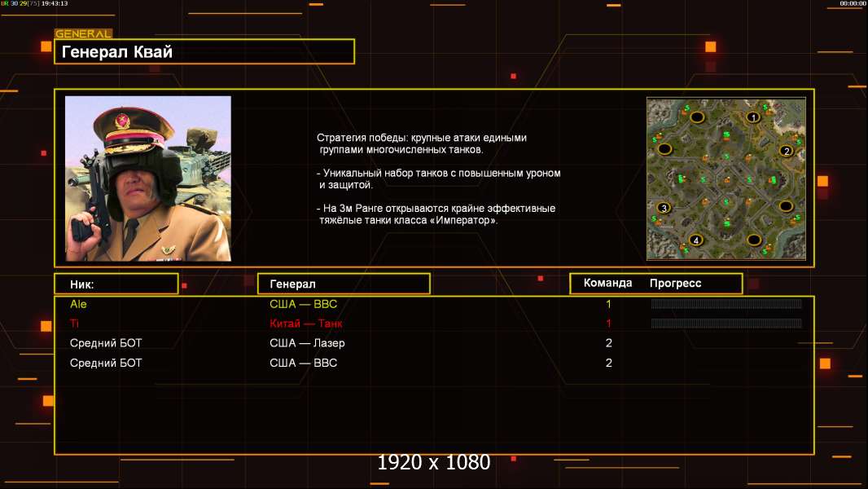
Task: Click the battlefield minimap preview
Action: pyautogui.click(x=726, y=178)
